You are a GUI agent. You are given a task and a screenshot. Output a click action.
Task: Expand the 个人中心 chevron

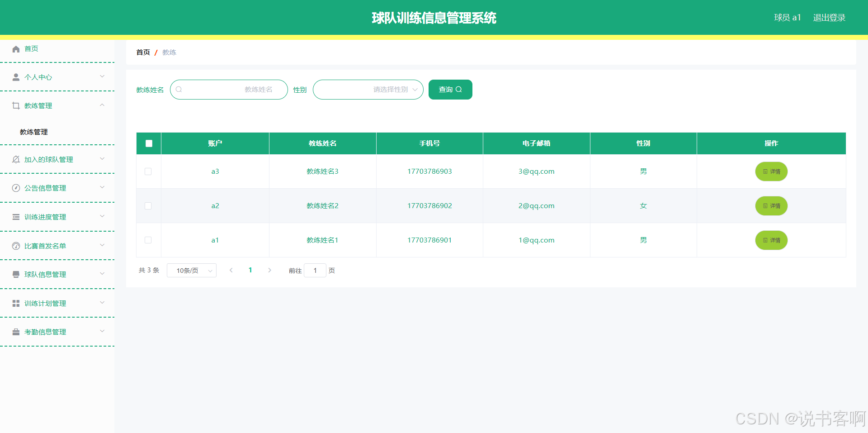tap(102, 76)
